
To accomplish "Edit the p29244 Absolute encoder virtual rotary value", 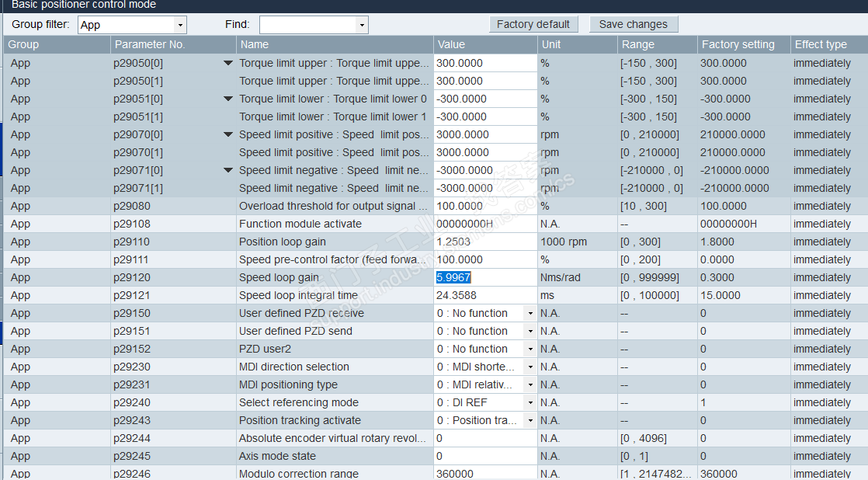I will pos(485,438).
